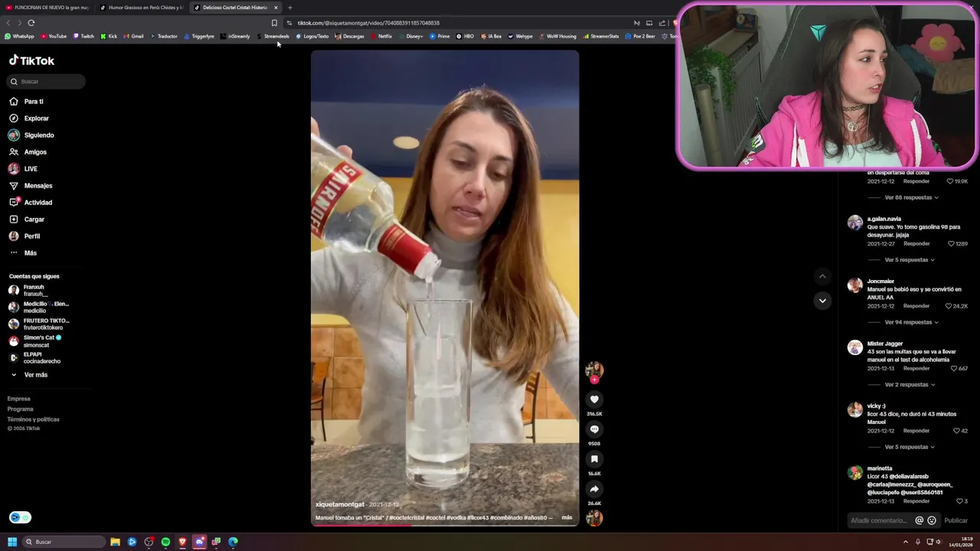Open the FRUTERO TIKTOK followed account
Screen dimensions: 980x551
[38, 324]
